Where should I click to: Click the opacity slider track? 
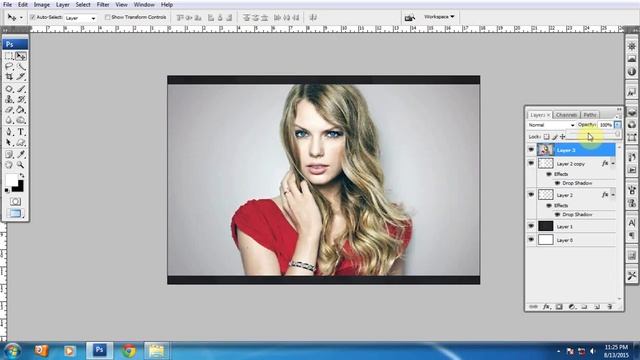tap(593, 134)
